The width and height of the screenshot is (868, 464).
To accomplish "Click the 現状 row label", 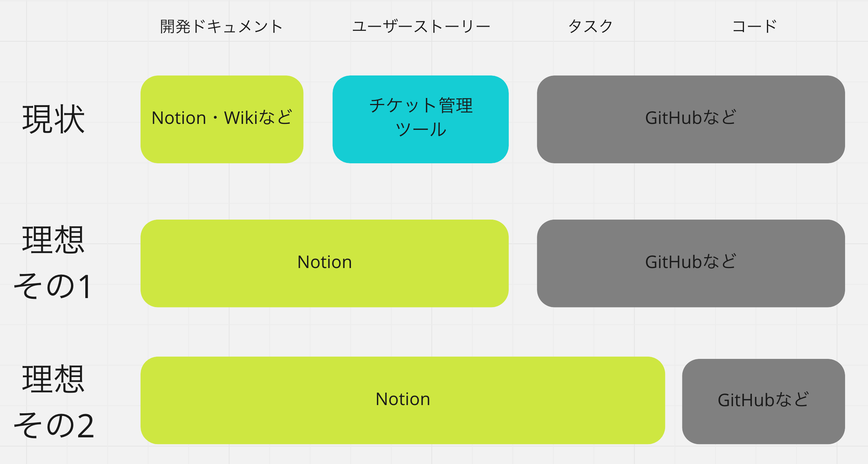I will point(53,119).
